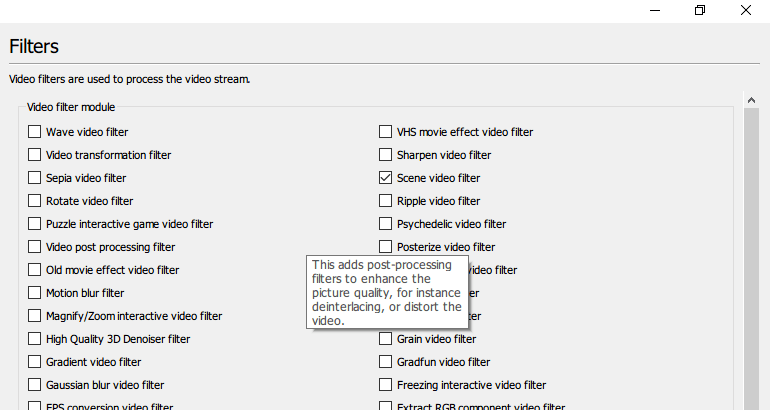Minimize the preferences window
Viewport: 770px width, 410px height.
655,10
